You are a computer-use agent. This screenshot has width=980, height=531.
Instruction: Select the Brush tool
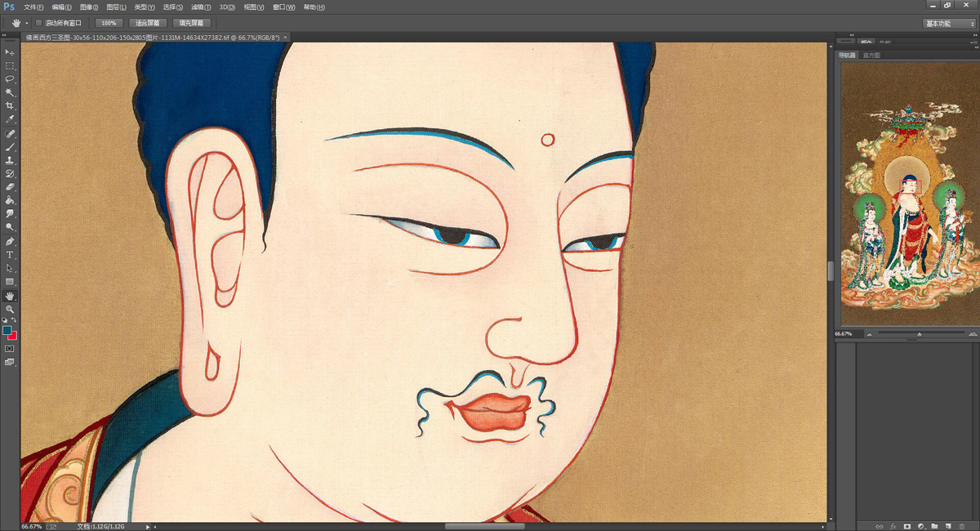[x=10, y=147]
